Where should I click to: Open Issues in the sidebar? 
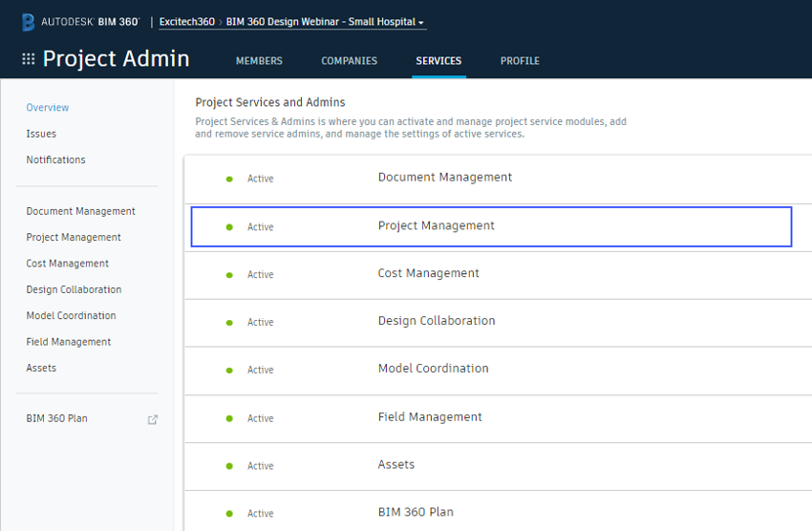pos(41,134)
